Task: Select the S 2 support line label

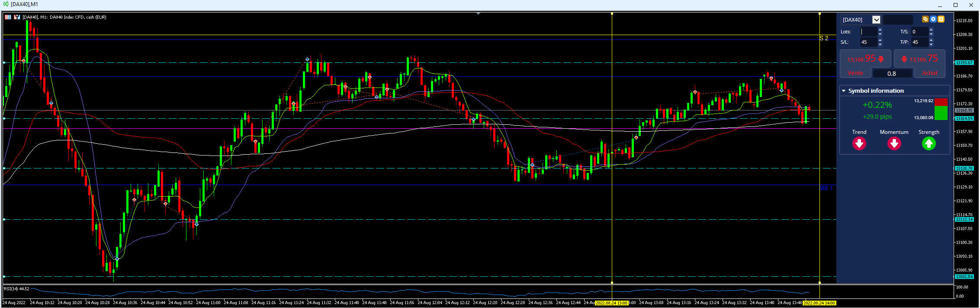Action: point(824,38)
